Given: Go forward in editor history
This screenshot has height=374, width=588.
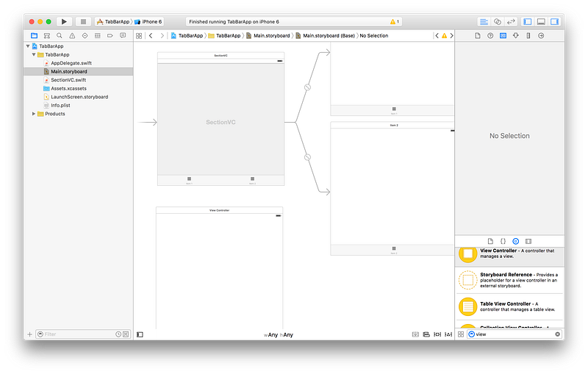Looking at the screenshot, I should click(x=162, y=35).
